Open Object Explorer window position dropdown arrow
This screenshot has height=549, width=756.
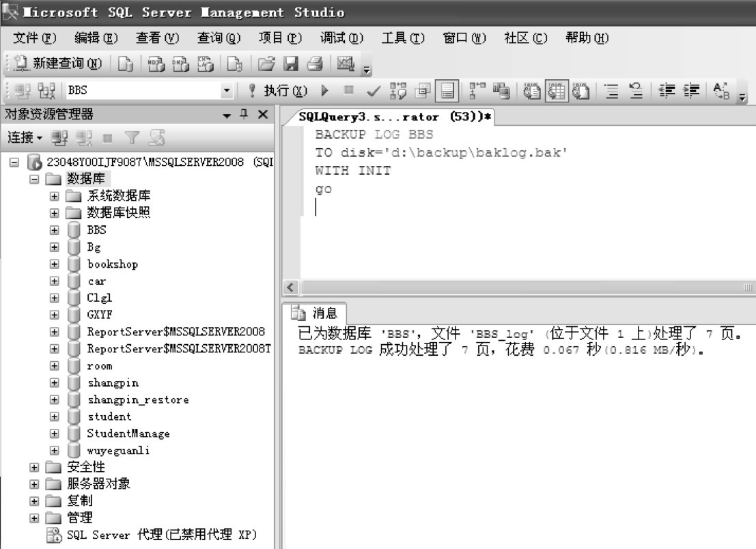(227, 115)
